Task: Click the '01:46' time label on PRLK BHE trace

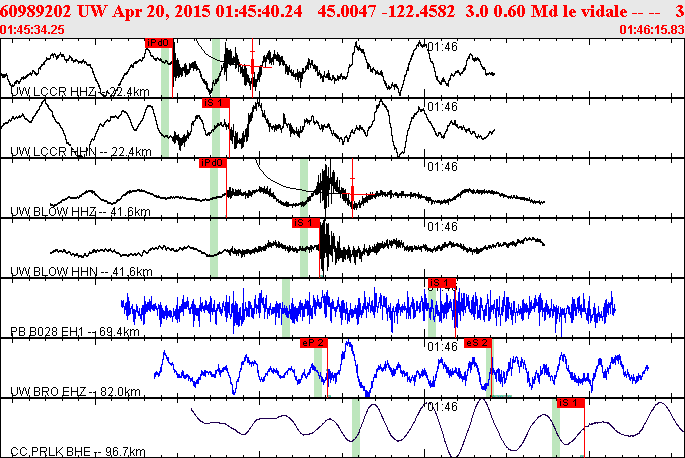Action: pyautogui.click(x=443, y=407)
